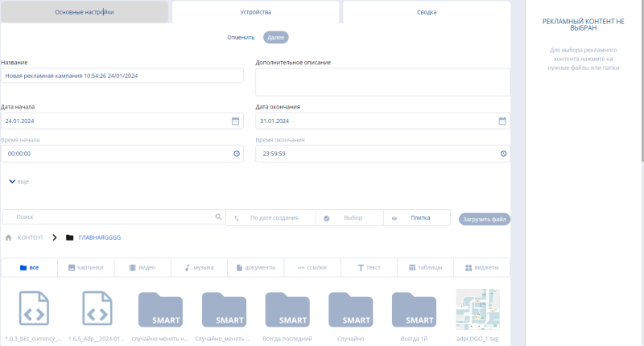Select the adpLOGO_1.svg thumbnail
This screenshot has height=346, width=644.
pos(478,309)
